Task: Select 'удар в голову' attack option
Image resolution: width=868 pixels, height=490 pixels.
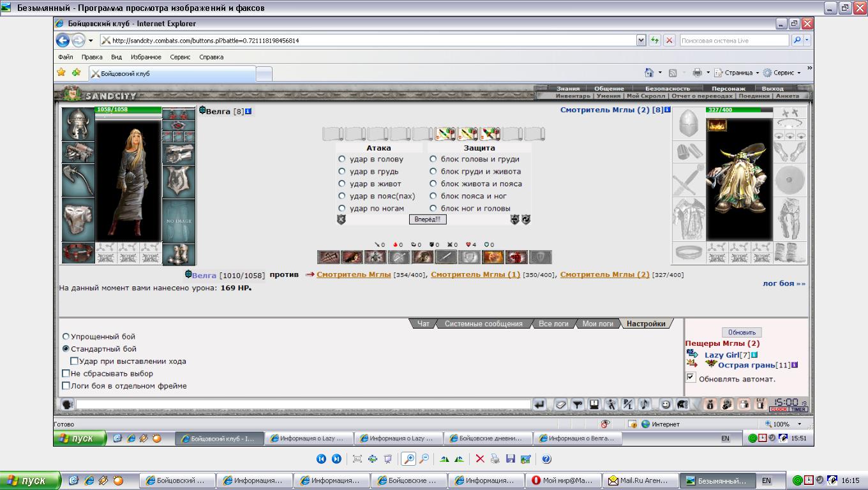Action: click(342, 160)
